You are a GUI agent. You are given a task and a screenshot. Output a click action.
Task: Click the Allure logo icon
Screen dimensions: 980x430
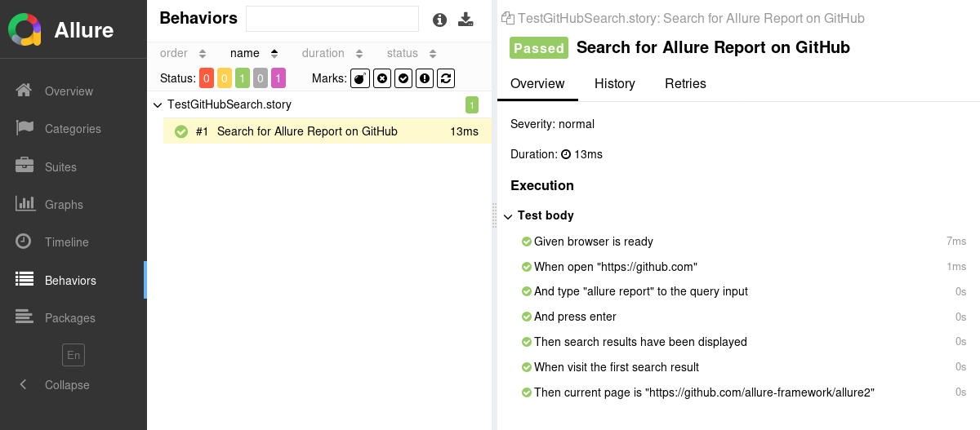pos(24,30)
